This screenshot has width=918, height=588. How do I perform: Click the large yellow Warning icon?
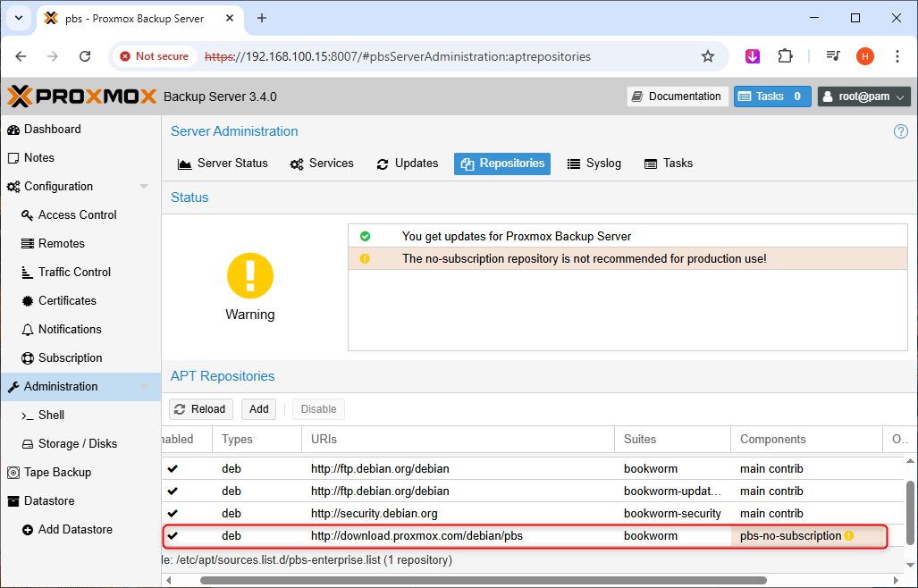[x=250, y=275]
